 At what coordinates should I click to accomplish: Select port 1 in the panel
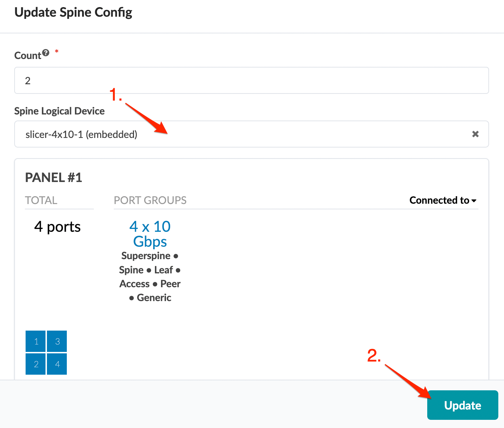click(36, 342)
